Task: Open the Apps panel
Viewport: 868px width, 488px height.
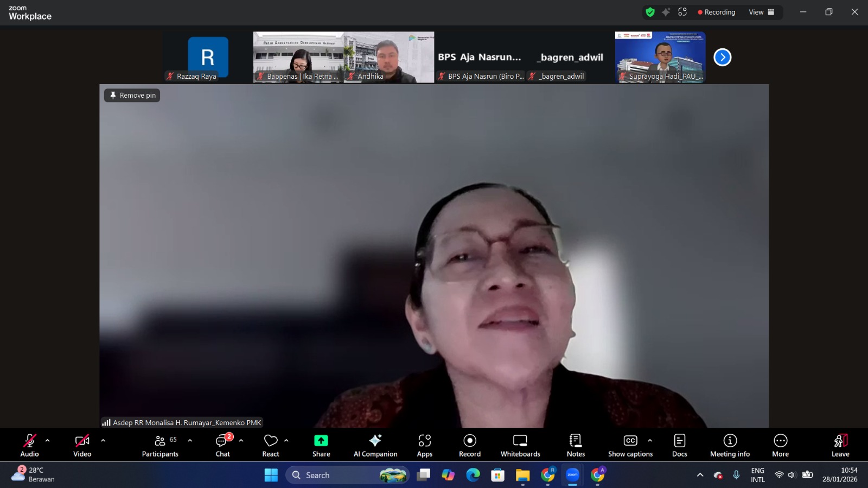Action: (424, 445)
